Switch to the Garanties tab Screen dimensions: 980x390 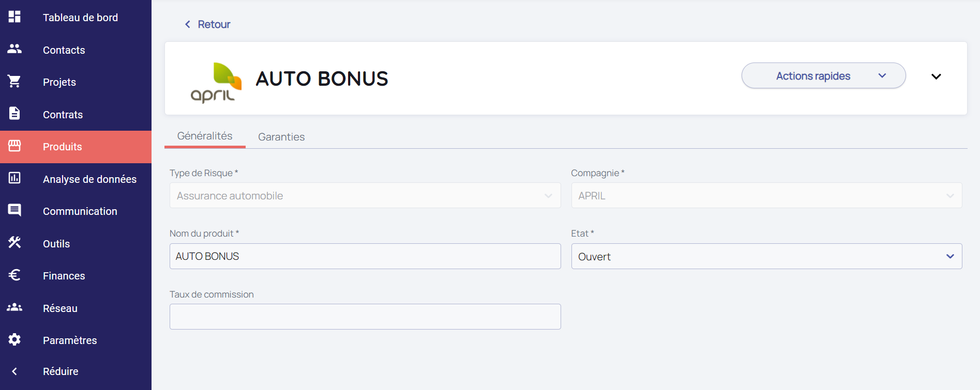click(281, 137)
